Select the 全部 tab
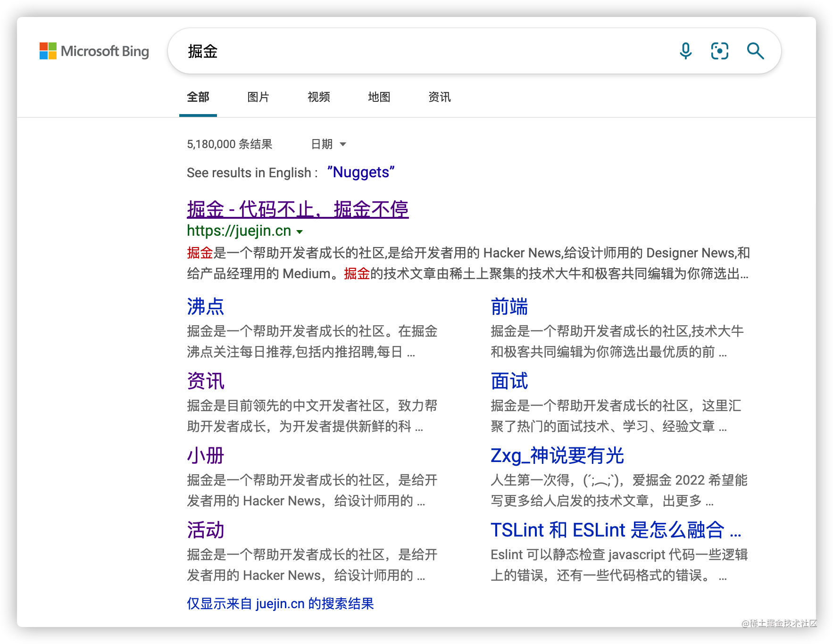Viewport: 833px width, 644px height. coord(198,97)
